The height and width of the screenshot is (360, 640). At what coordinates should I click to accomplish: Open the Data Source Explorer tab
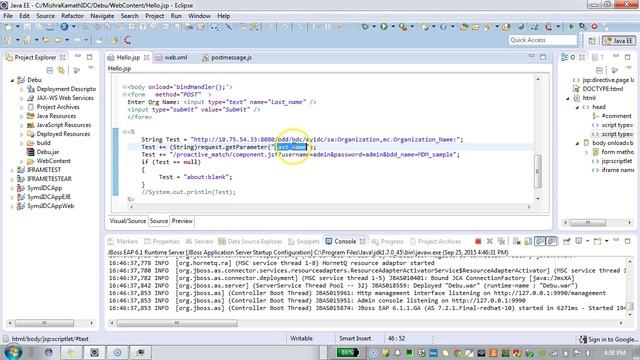[250, 241]
